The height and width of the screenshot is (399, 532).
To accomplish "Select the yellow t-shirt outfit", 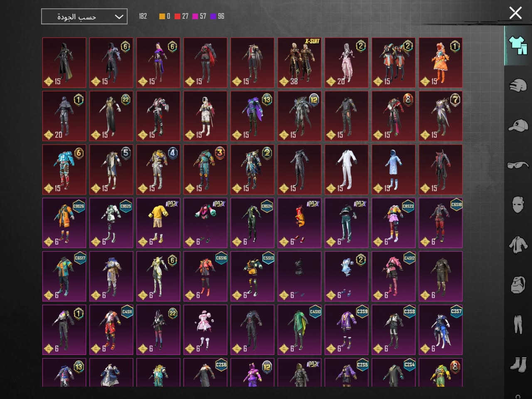I will click(158, 223).
